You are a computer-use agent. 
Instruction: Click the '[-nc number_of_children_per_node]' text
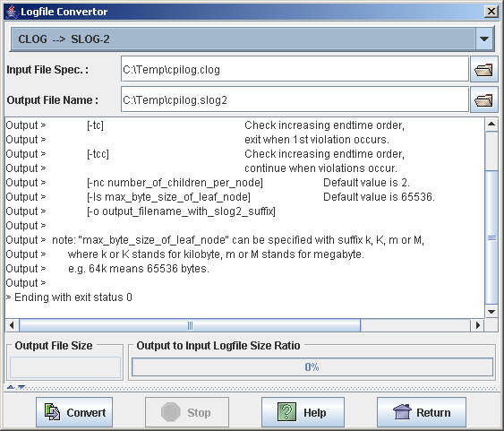tap(175, 183)
